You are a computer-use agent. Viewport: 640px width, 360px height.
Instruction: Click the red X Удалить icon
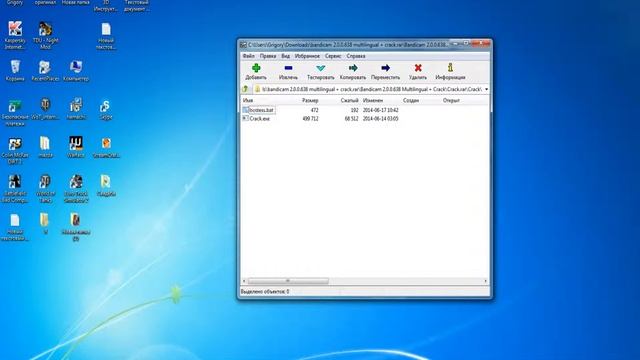click(418, 68)
